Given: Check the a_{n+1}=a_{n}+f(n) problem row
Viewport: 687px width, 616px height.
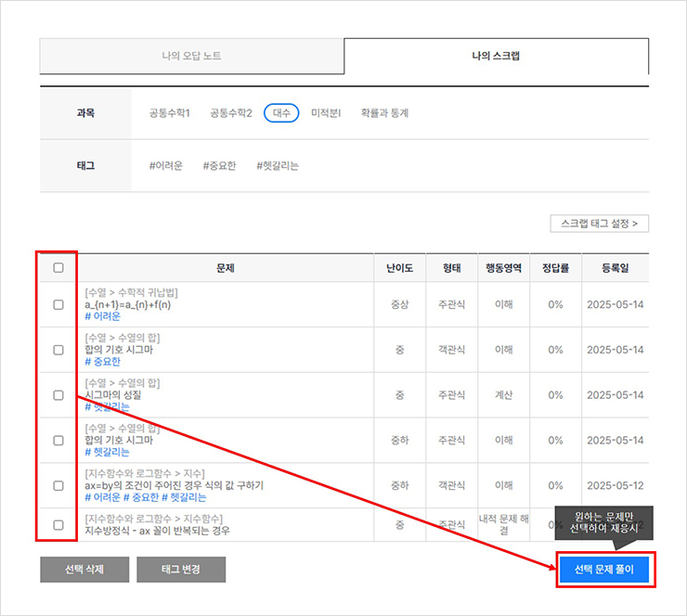Looking at the screenshot, I should (58, 304).
